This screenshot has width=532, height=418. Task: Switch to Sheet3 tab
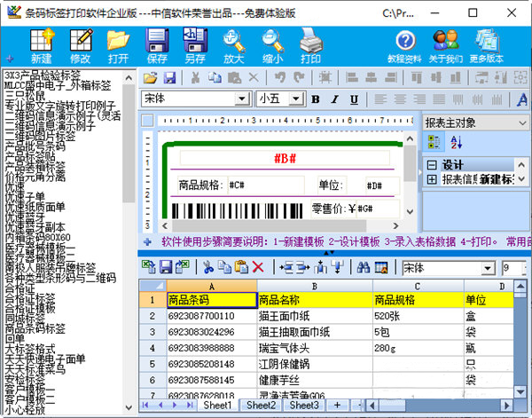pos(304,405)
